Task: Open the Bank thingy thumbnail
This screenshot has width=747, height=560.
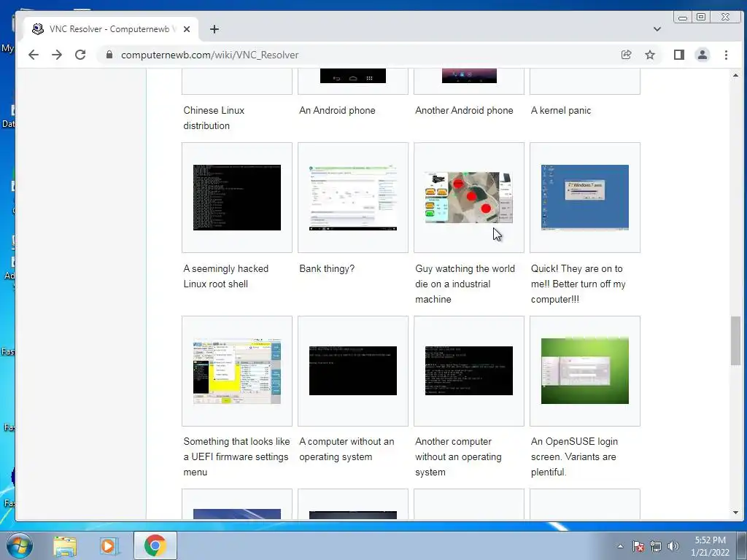Action: tap(353, 198)
